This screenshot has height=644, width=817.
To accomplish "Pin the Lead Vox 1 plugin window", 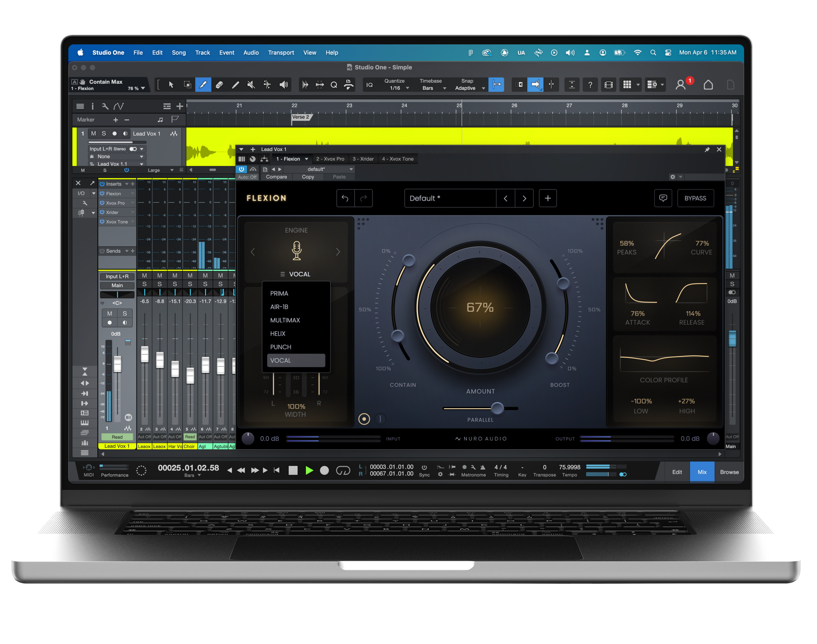I will [x=707, y=149].
